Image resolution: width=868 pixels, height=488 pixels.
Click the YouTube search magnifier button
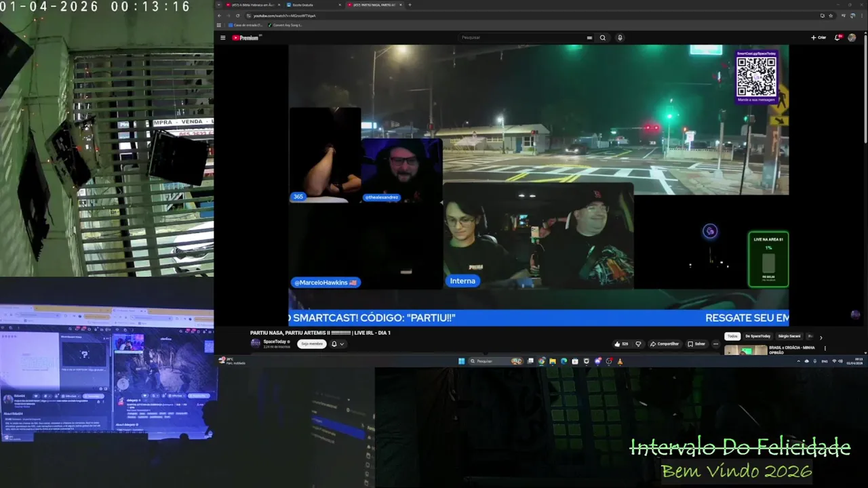(x=602, y=38)
